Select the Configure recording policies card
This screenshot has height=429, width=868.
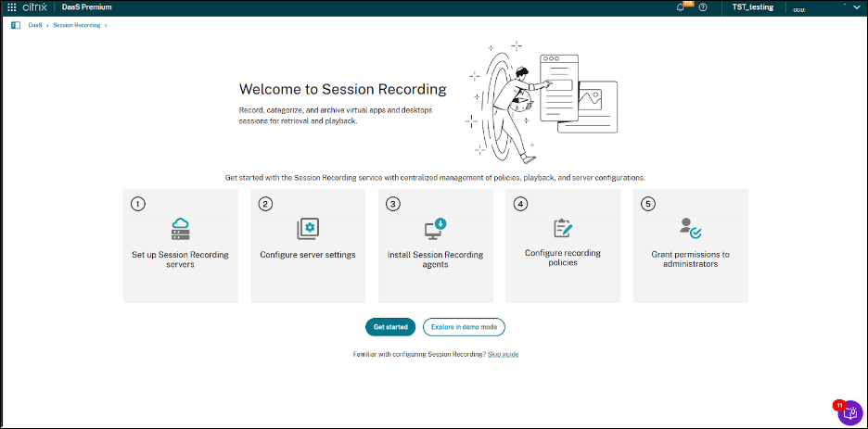562,246
